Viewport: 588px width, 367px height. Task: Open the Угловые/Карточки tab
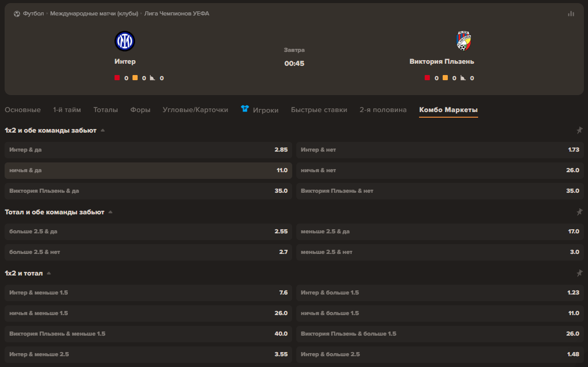tap(195, 110)
